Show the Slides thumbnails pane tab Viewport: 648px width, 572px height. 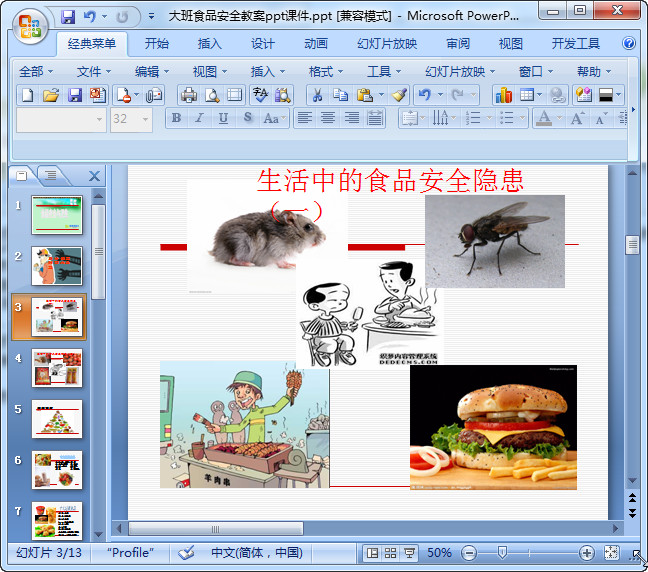(21, 176)
